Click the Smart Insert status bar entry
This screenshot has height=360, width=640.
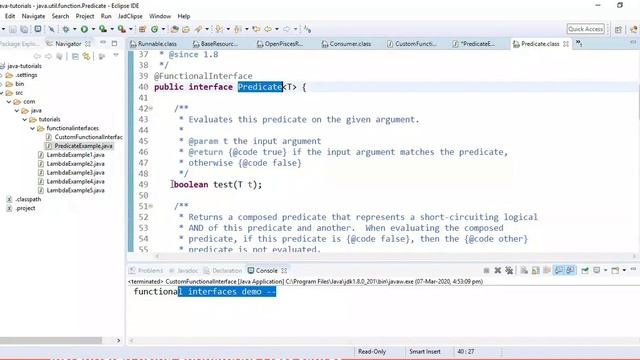[424, 351]
